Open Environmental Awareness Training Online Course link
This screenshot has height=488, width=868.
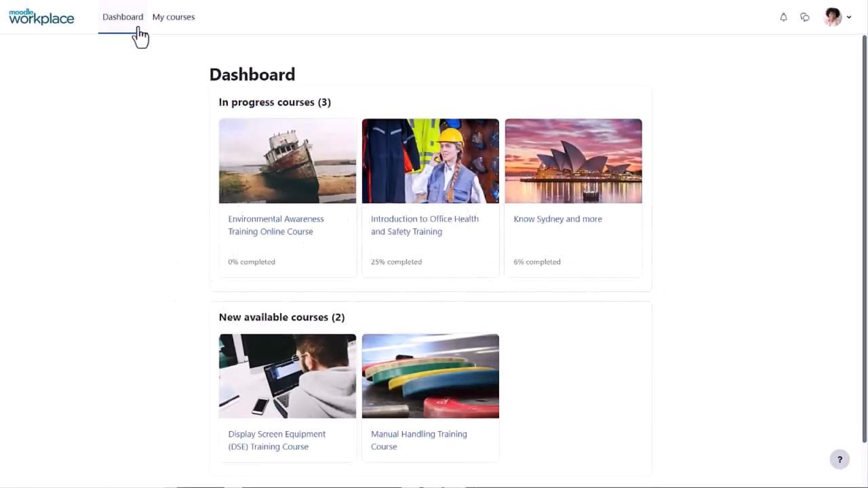click(x=276, y=225)
